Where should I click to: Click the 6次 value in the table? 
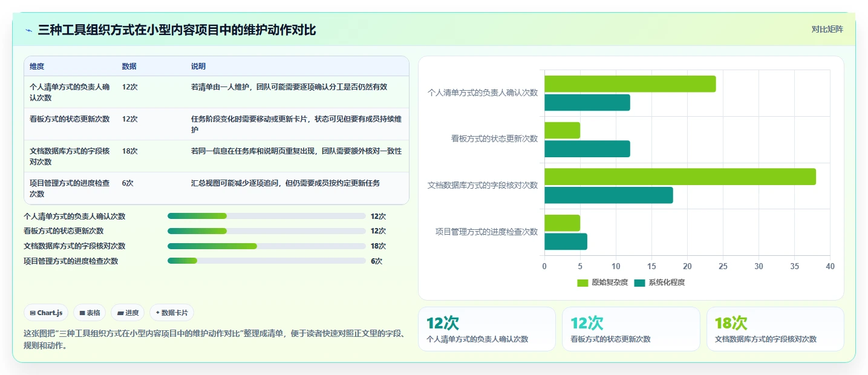coord(128,183)
